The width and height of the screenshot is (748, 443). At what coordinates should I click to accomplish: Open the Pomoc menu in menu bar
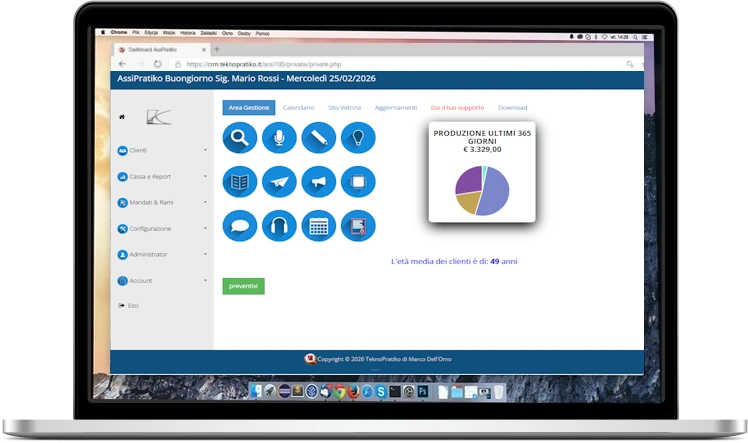pyautogui.click(x=262, y=33)
